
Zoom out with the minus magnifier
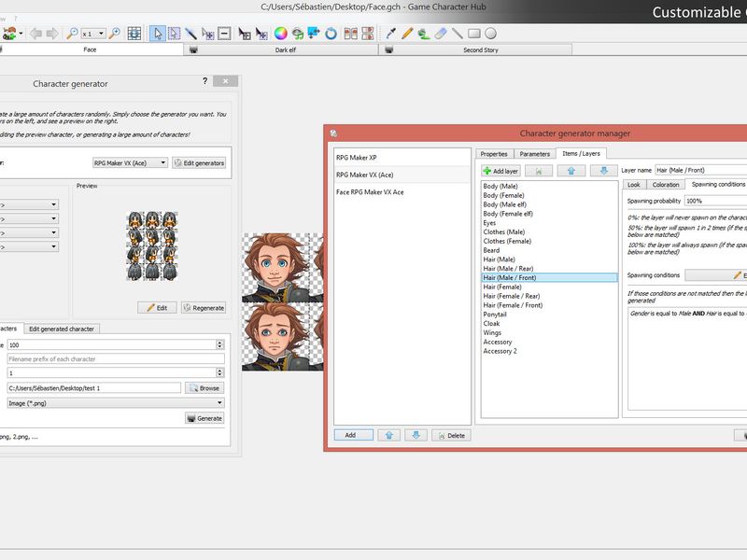pos(72,34)
